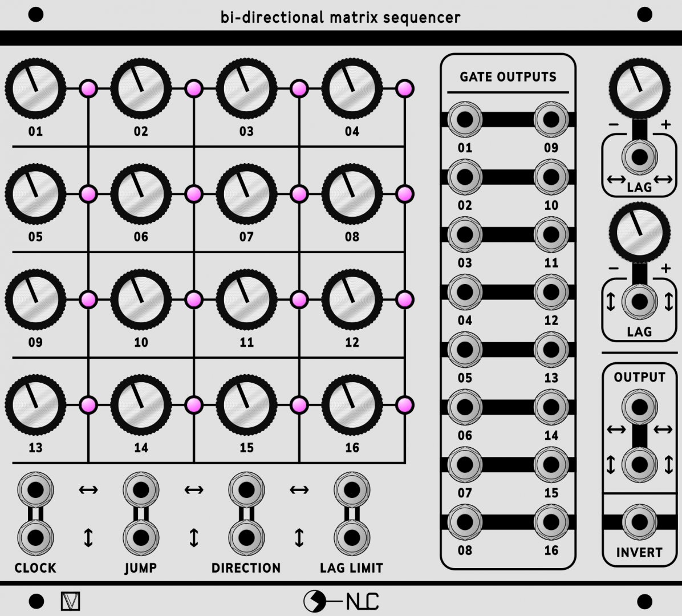Click the vertical direction input jack
Image resolution: width=682 pixels, height=616 pixels.
pos(246,537)
